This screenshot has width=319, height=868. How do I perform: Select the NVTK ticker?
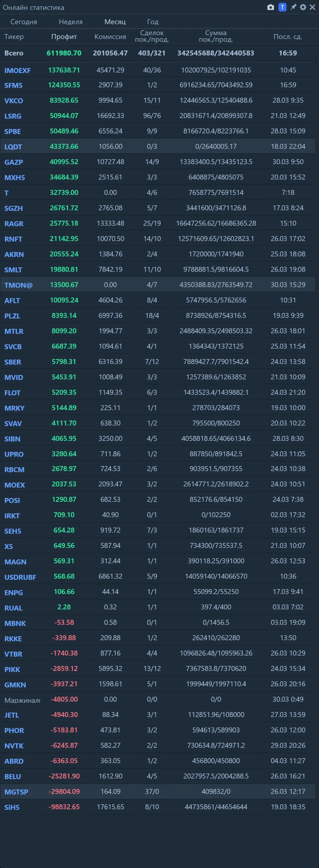click(x=14, y=746)
